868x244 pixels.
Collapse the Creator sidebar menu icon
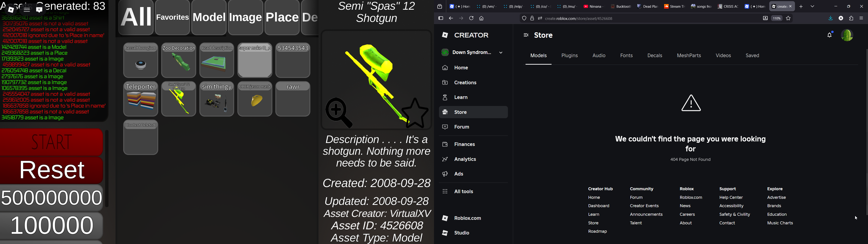click(526, 35)
